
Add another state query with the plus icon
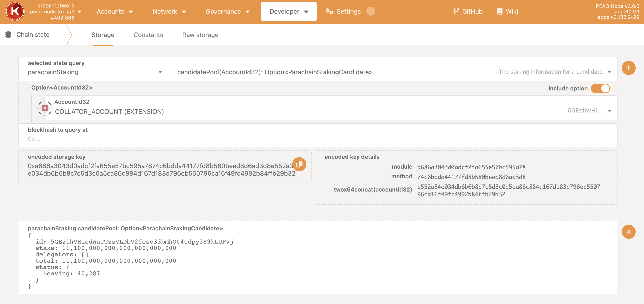point(628,68)
